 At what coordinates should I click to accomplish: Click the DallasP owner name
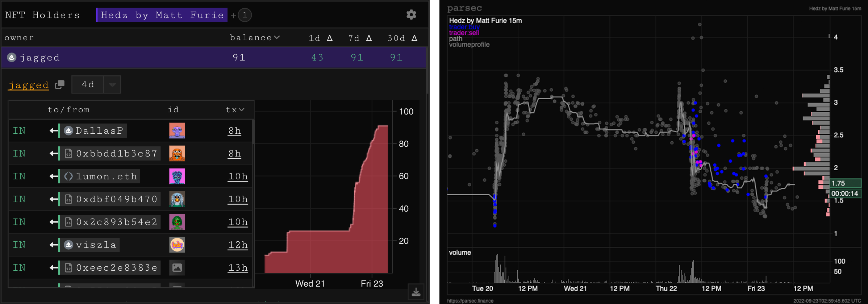coord(100,130)
